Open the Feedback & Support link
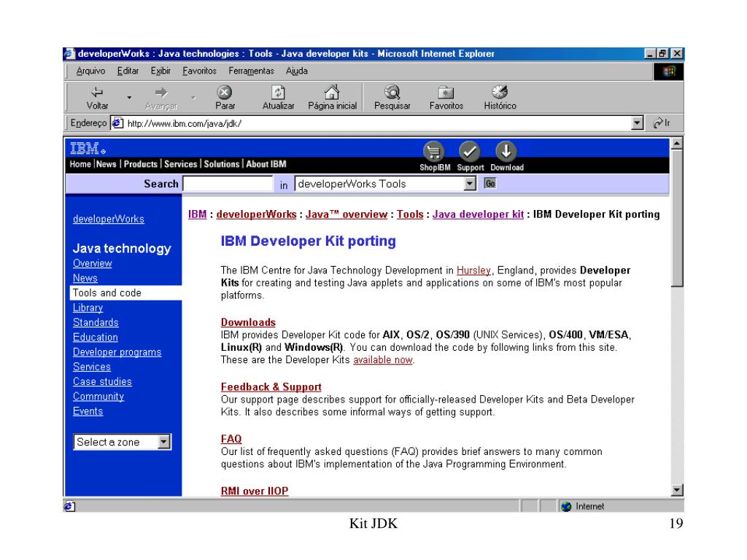This screenshot has width=747, height=560. click(271, 386)
